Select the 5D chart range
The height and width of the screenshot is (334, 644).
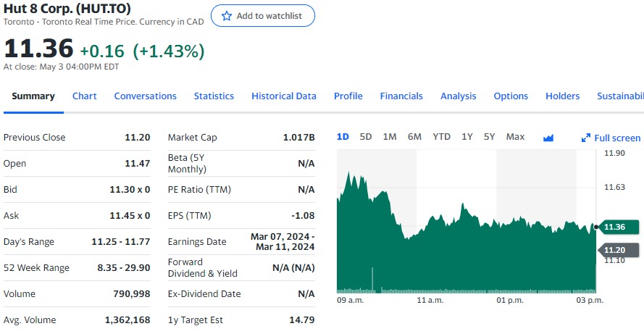click(x=366, y=137)
